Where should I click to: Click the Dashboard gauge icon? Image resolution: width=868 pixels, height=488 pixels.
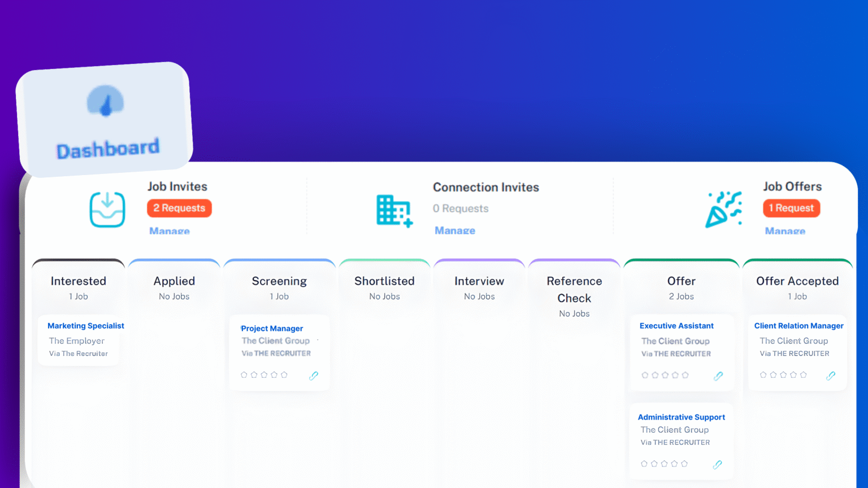(x=105, y=102)
